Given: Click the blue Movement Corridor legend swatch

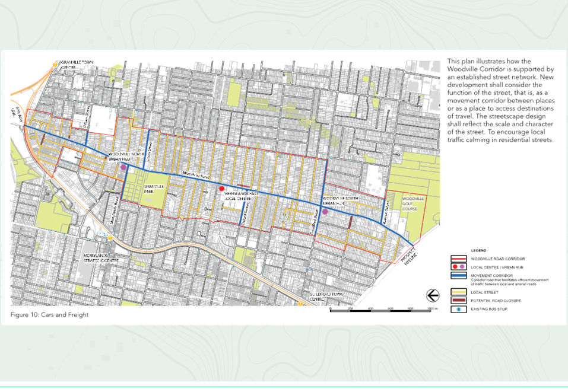Looking at the screenshot, I should [x=458, y=275].
